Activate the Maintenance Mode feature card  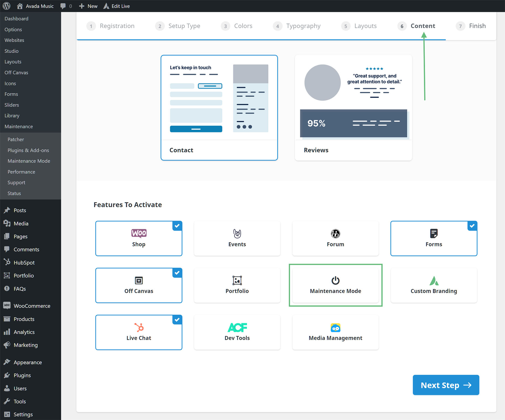coord(335,285)
